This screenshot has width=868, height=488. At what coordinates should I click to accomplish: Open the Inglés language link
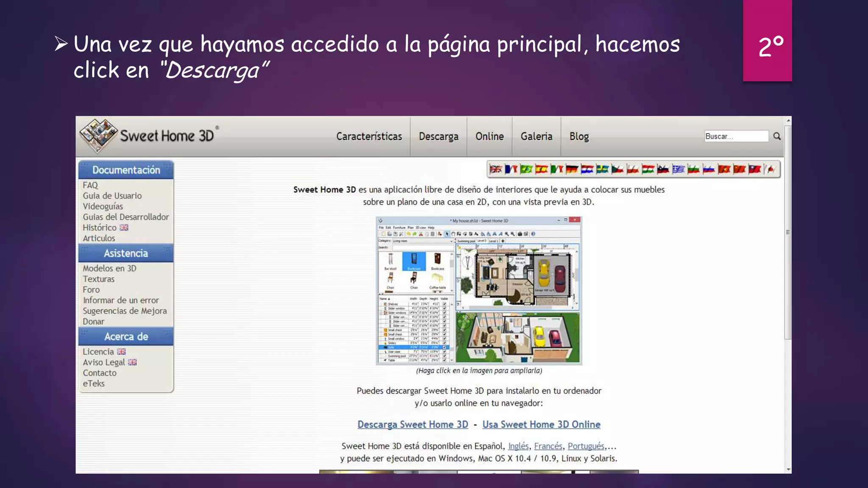(x=518, y=446)
